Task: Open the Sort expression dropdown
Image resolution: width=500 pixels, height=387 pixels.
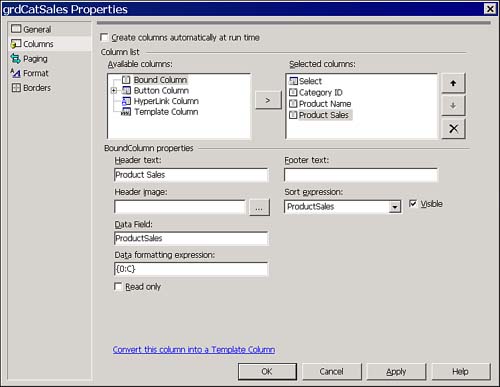Action: [395, 207]
